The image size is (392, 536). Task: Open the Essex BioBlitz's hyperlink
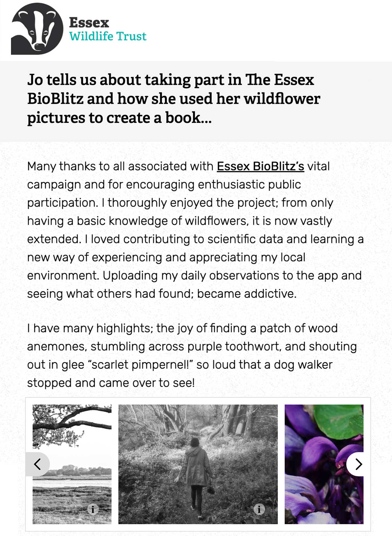pos(261,166)
